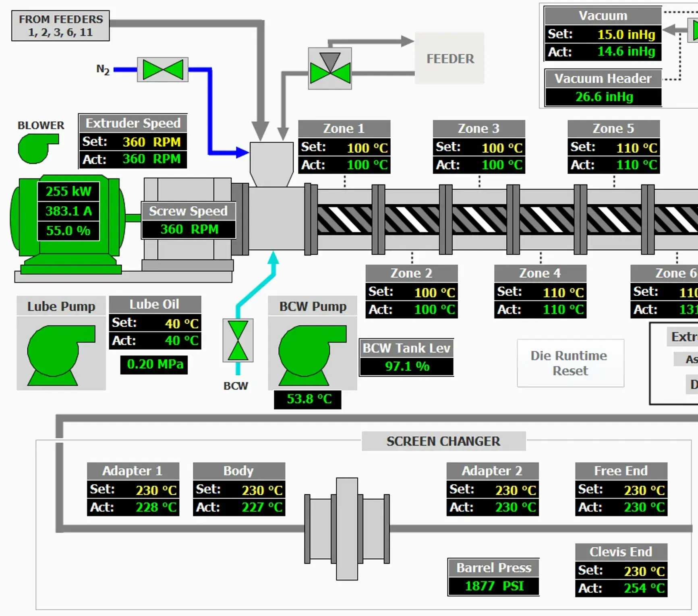Click the Zone 5 actual 110 °C reading
Viewport: 698px width, 616px height.
[x=614, y=165]
